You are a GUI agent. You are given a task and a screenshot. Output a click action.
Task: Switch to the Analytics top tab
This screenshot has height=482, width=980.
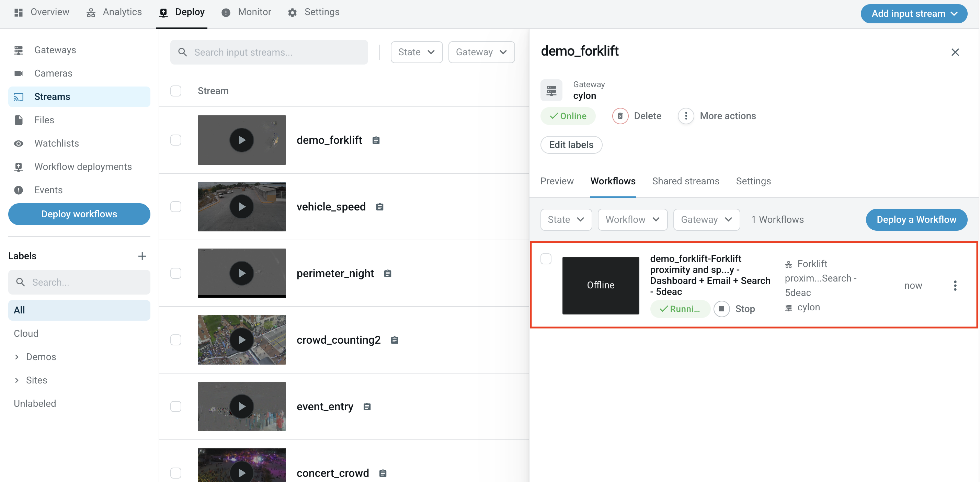pyautogui.click(x=114, y=12)
